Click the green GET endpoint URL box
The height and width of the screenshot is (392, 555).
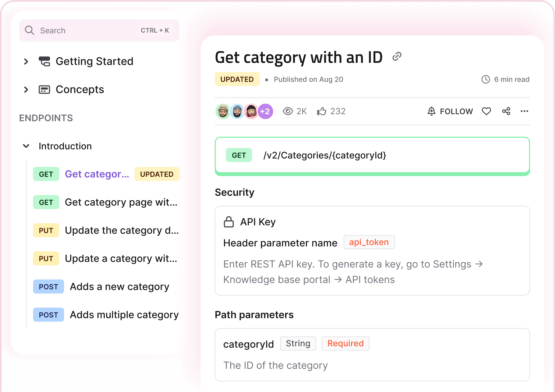click(372, 155)
